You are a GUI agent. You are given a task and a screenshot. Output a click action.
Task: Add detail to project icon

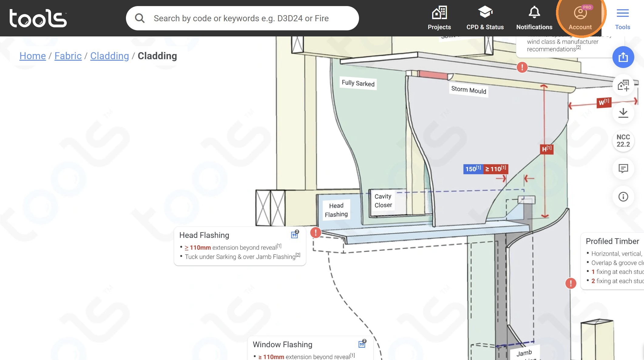coord(623,85)
